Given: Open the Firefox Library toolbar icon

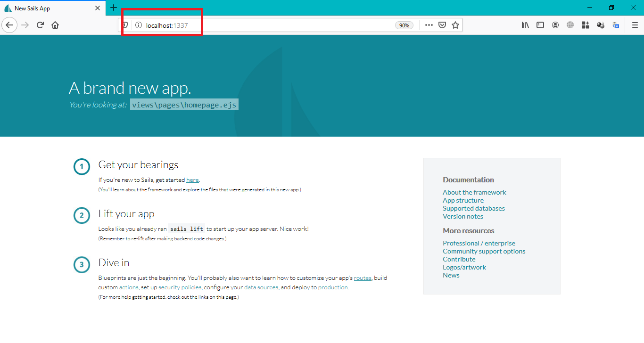Looking at the screenshot, I should pyautogui.click(x=525, y=24).
